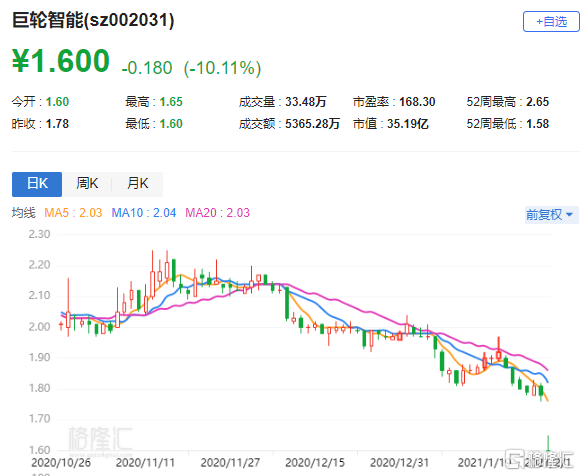This screenshot has width=580, height=476.
Task: Click the 2020/12/31 date axis label
Action: click(x=399, y=463)
